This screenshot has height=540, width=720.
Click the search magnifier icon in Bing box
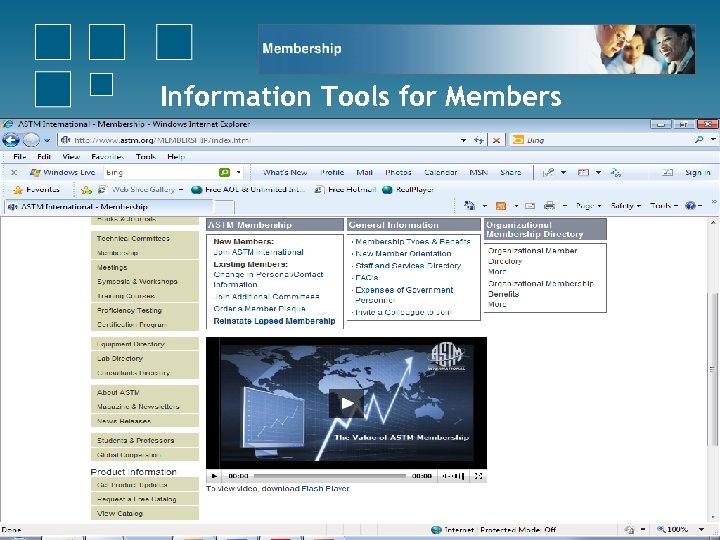[x=699, y=140]
